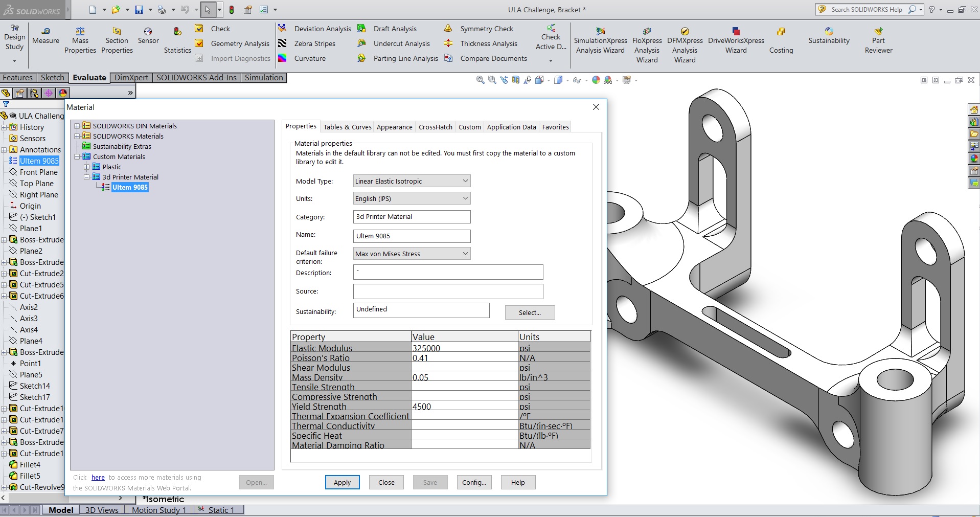Click Close in Material dialog

coord(386,482)
